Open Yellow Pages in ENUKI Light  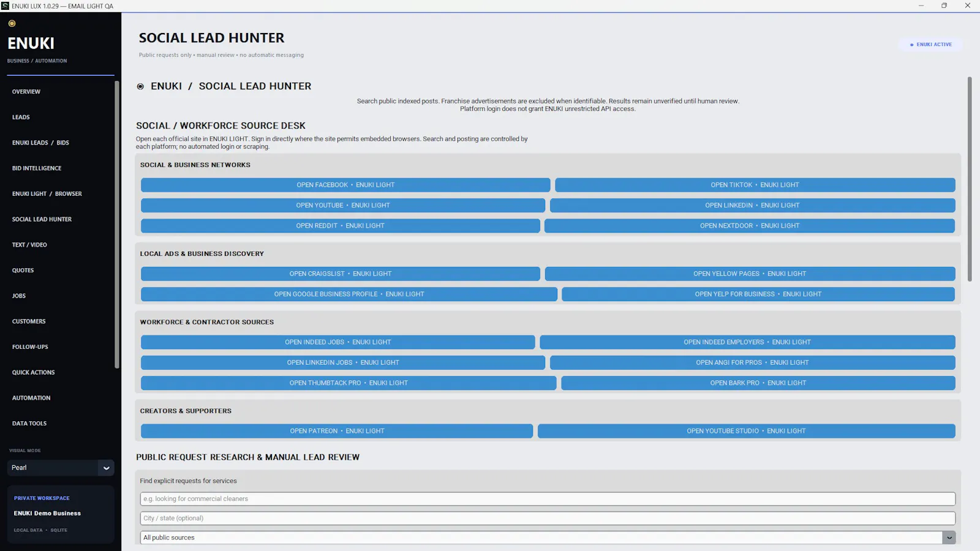[x=750, y=274]
